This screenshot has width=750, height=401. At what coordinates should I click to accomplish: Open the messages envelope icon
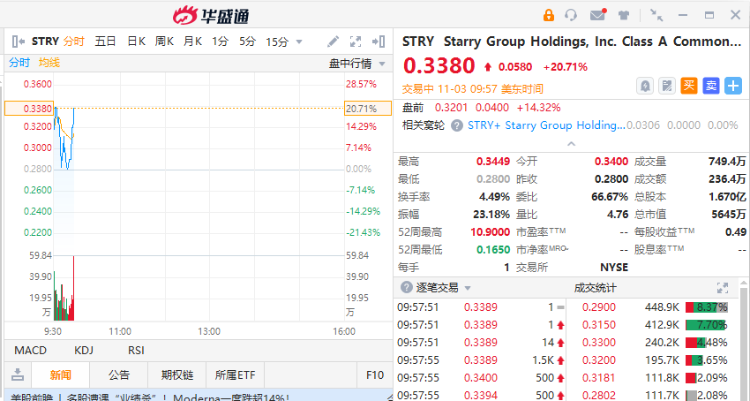click(x=598, y=15)
